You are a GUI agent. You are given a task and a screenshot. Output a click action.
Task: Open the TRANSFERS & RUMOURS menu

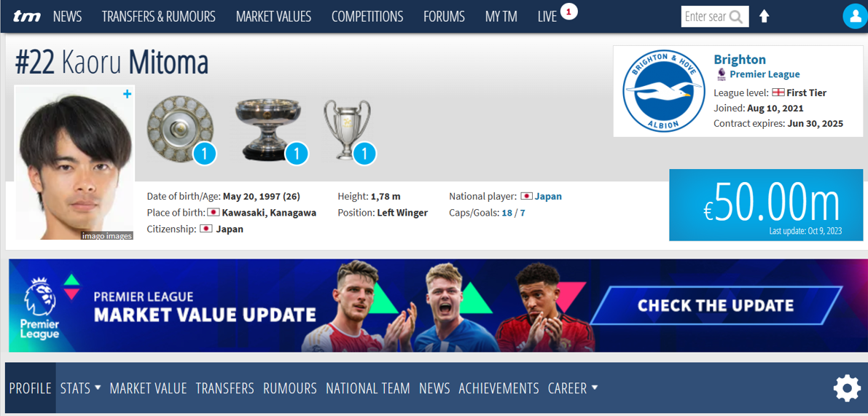click(x=158, y=17)
